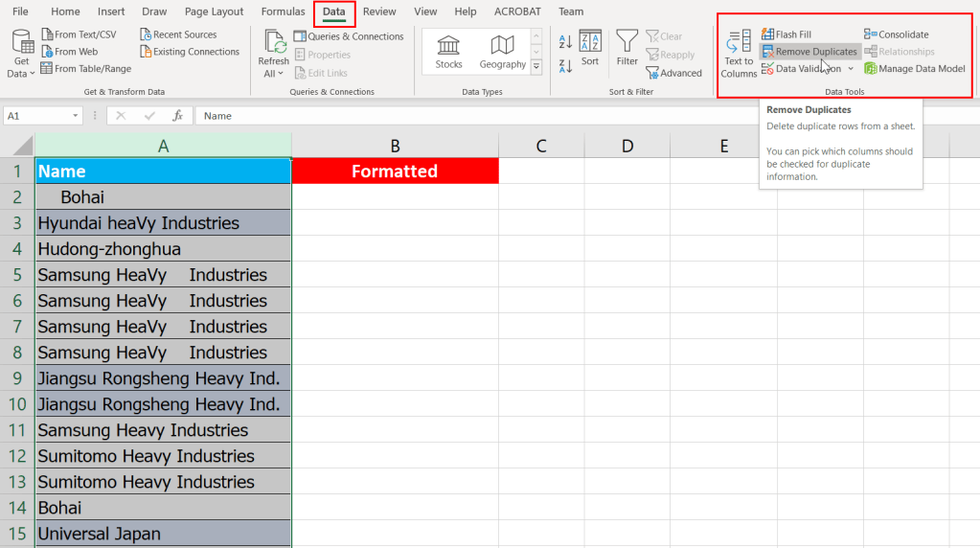This screenshot has width=980, height=548.
Task: Click inside the formula bar
Action: (575, 116)
